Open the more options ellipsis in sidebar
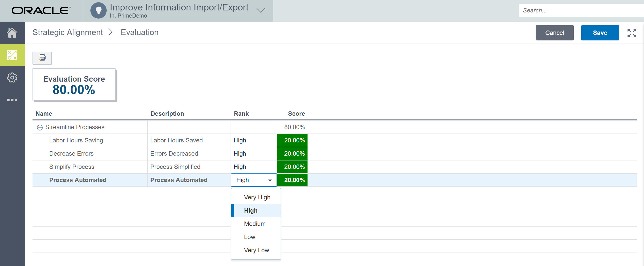The height and width of the screenshot is (266, 644). 12,100
